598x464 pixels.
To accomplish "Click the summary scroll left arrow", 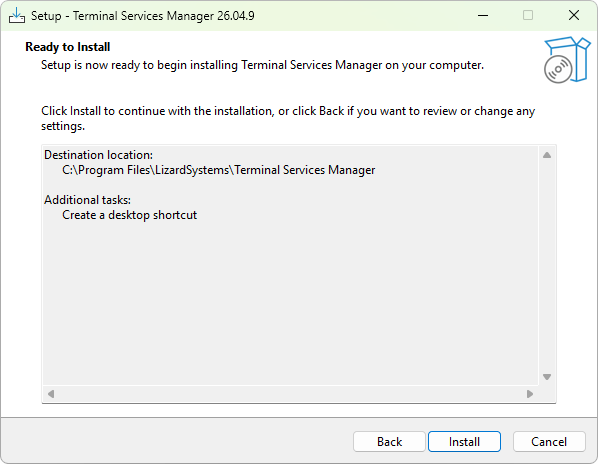I will 51,393.
